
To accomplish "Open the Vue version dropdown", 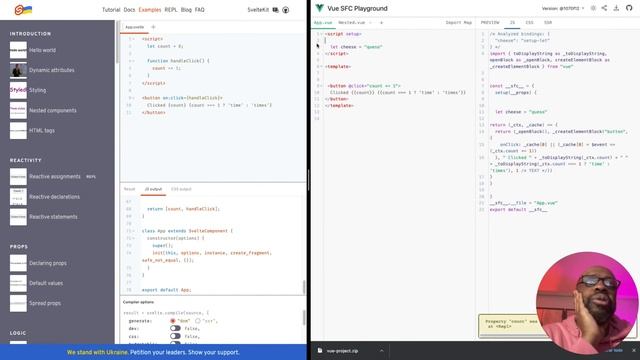I will (x=563, y=8).
